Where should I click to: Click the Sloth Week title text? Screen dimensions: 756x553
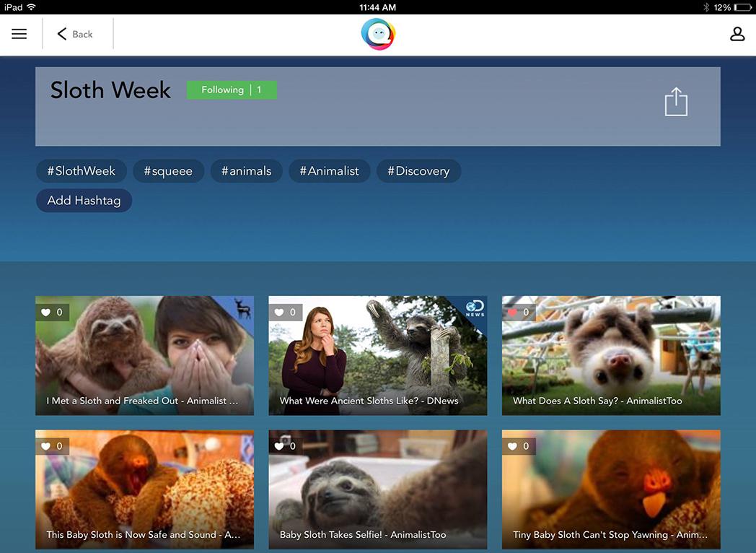[110, 90]
